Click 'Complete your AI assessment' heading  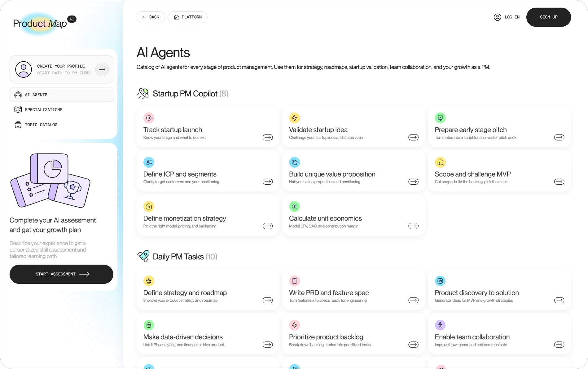click(53, 225)
